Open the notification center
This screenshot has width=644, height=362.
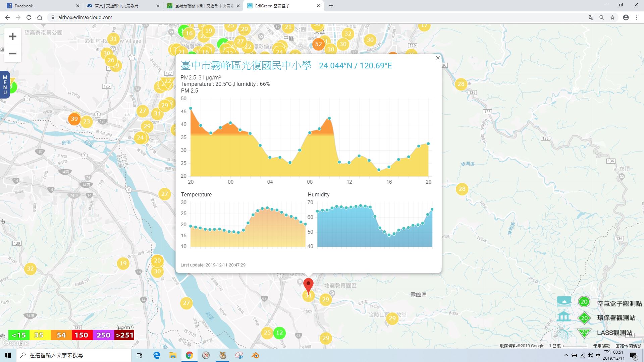(633, 356)
